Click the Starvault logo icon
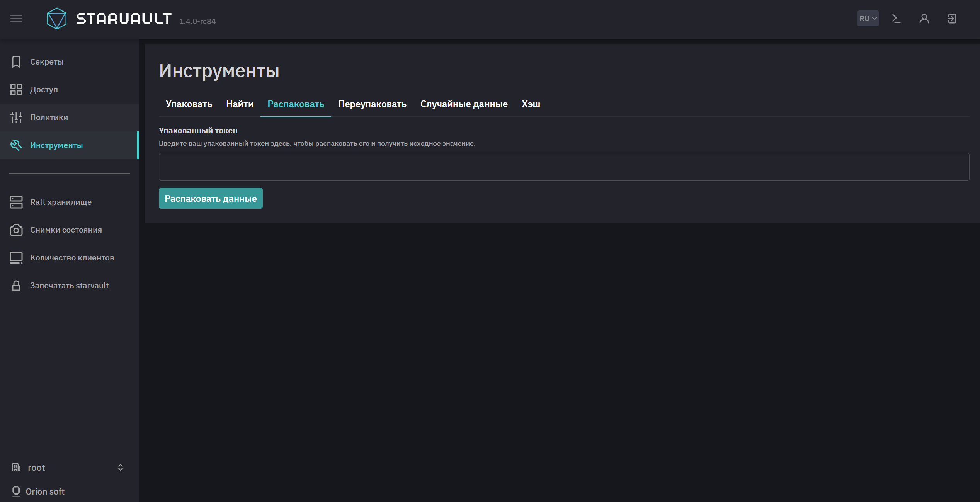Viewport: 980px width, 502px height. [x=57, y=19]
